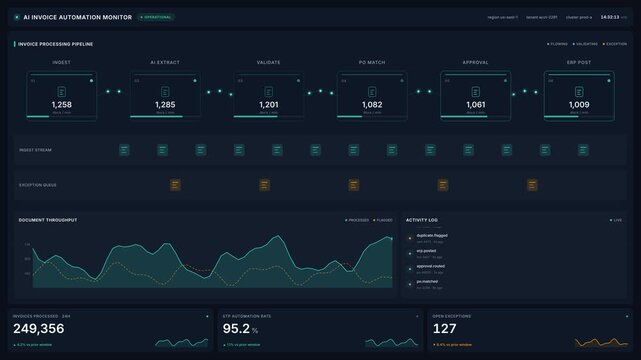This screenshot has height=360, width=641.
Task: Click the document icon in AI EXTRACT stage
Action: coord(165,92)
